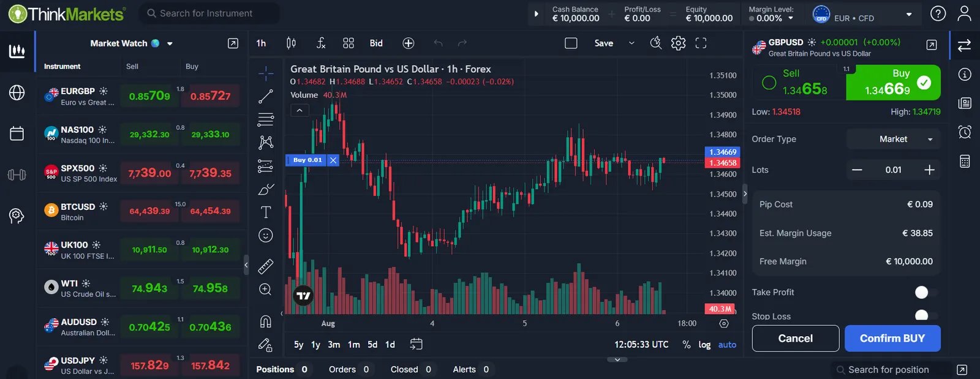
Task: Open the emoji sticker drawing tool
Action: 265,235
